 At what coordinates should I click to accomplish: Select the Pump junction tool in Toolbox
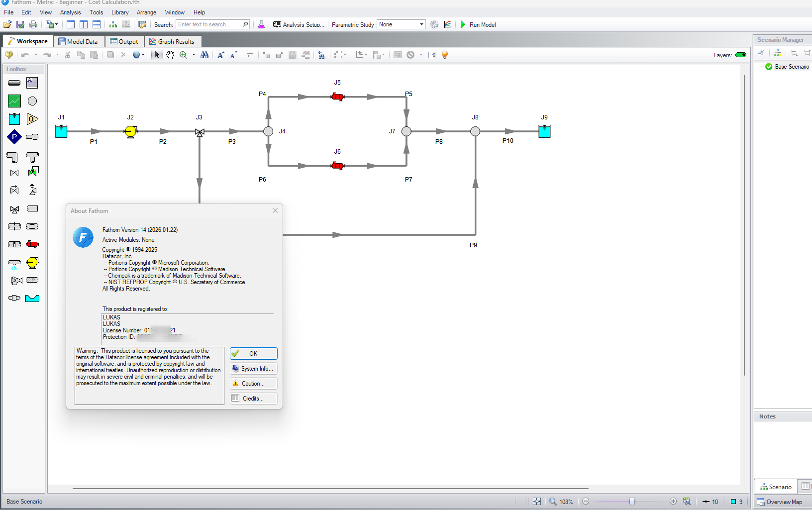(32, 263)
